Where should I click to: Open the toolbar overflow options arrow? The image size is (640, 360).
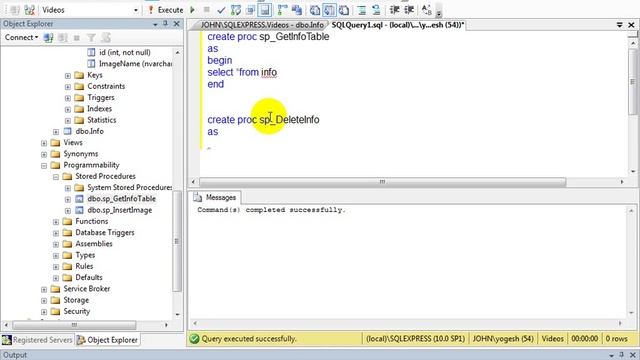(x=439, y=13)
